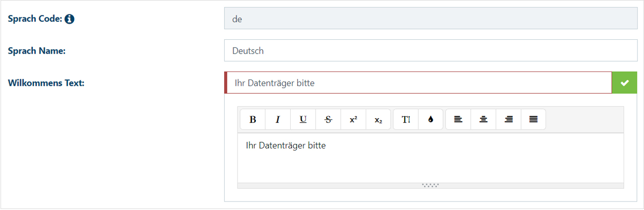
Task: Click the Wilkommens Text input with red border
Action: pos(418,83)
